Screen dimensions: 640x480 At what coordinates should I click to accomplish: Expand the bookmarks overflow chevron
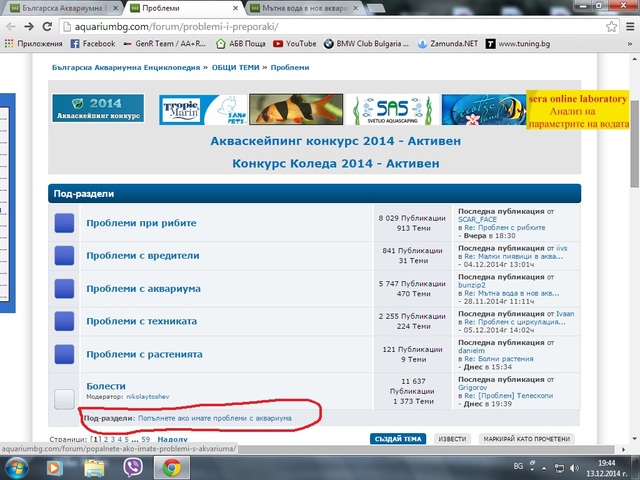tap(626, 44)
